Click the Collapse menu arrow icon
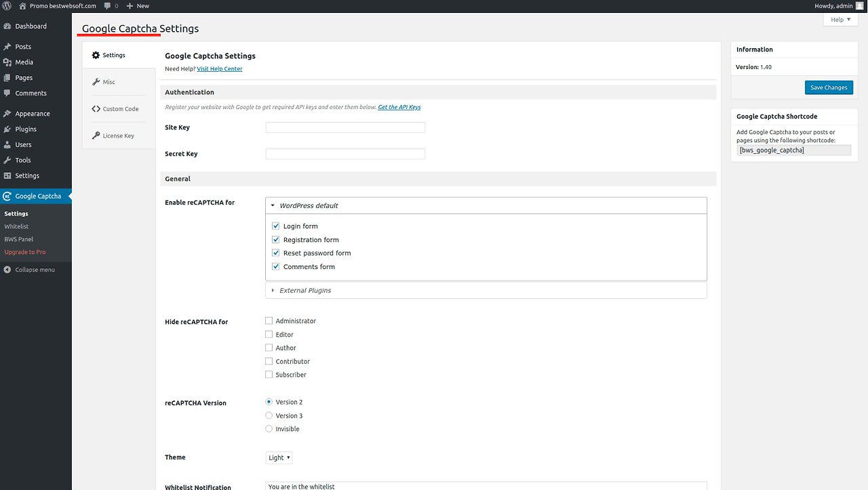 pos(7,270)
